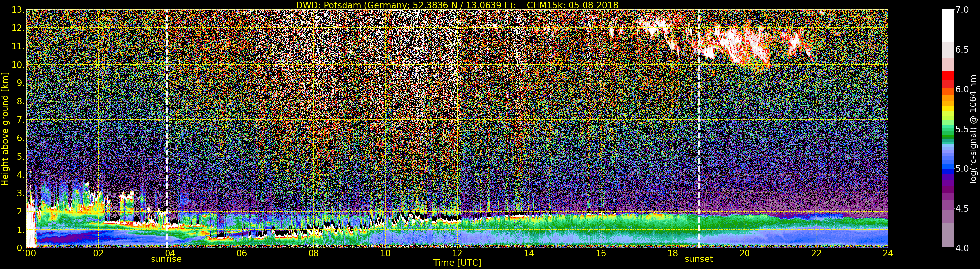Click the time axis tick '12'

pyautogui.click(x=457, y=253)
